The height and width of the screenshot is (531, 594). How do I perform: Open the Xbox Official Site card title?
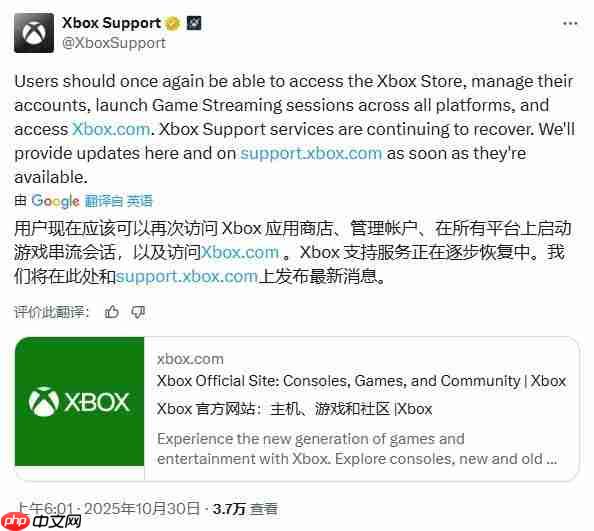361,381
